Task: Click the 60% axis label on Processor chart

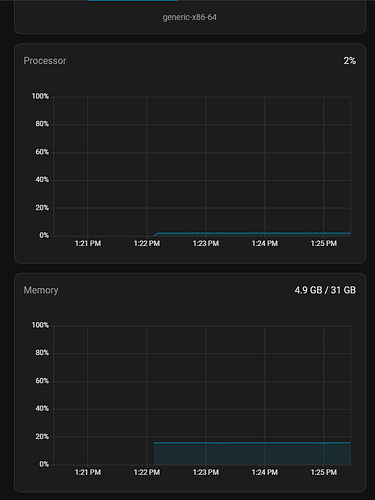Action: (42, 152)
